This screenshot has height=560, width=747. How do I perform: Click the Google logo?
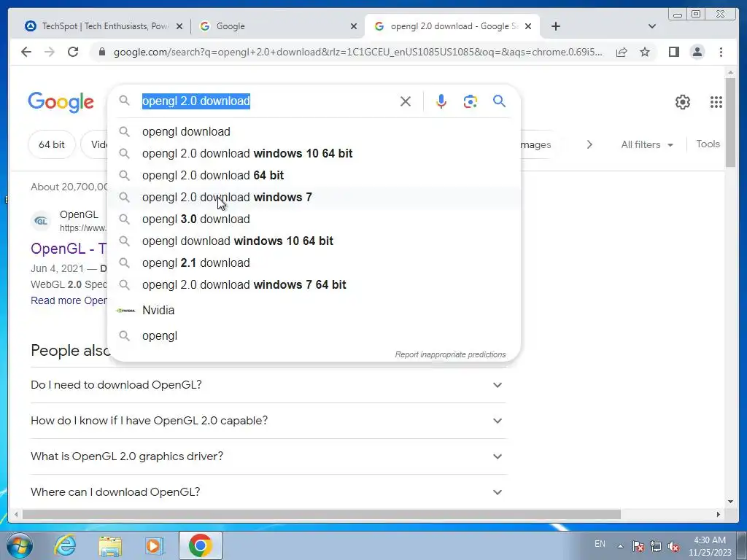pos(61,102)
